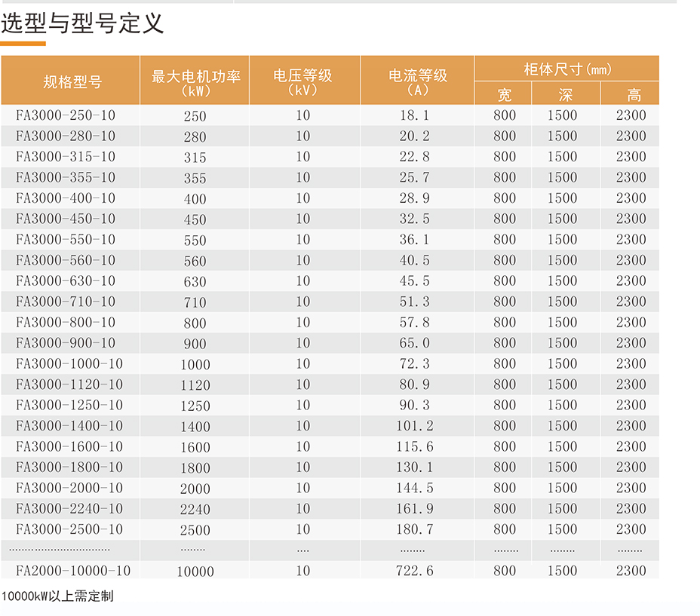Click the FA3000-1000-10 model entry
Image resolution: width=700 pixels, height=616 pixels.
tap(69, 363)
